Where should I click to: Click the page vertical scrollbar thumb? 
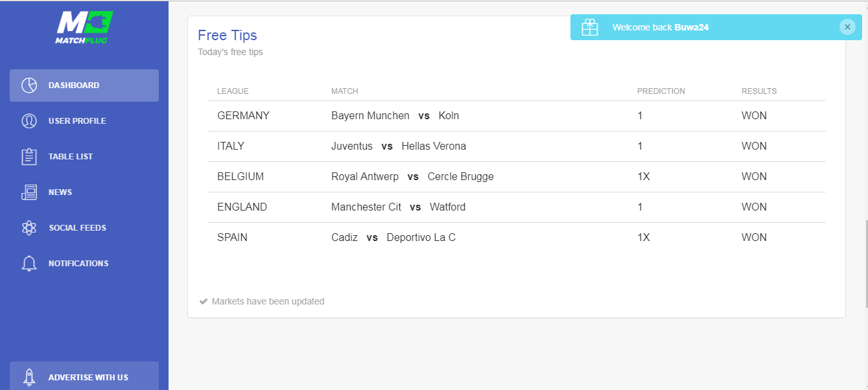coord(865,264)
